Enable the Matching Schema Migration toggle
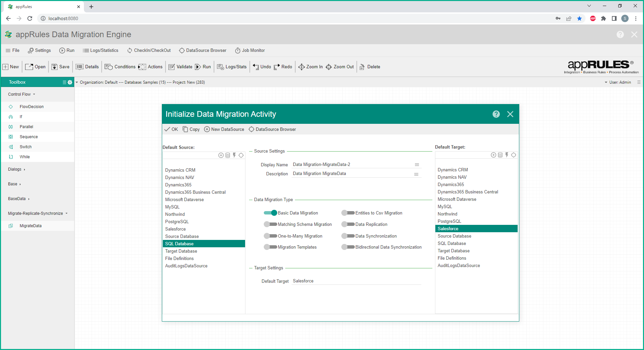 [x=270, y=224]
